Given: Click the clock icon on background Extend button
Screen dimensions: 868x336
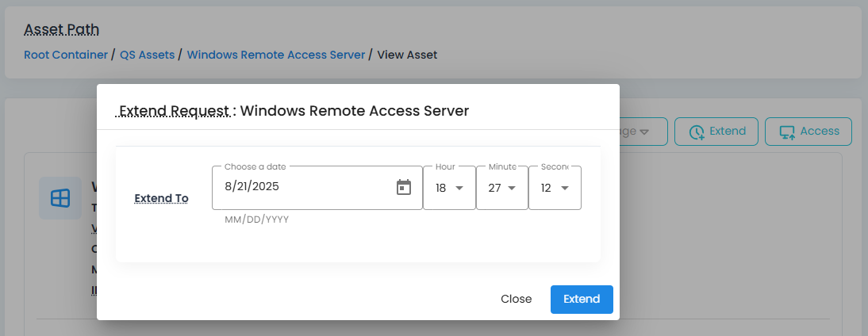Looking at the screenshot, I should pos(697,132).
